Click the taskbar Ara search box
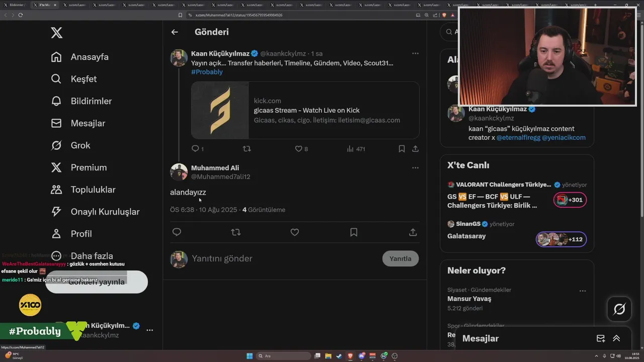Image resolution: width=644 pixels, height=362 pixels. click(283, 356)
